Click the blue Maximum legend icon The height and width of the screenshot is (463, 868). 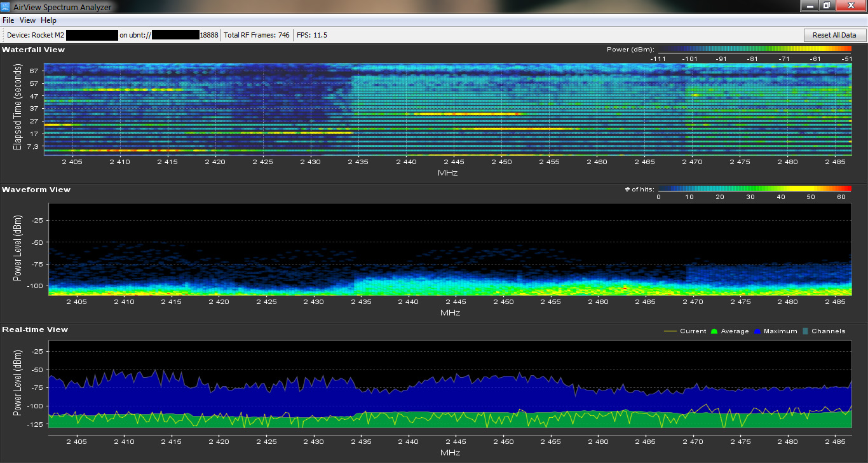[x=757, y=331]
